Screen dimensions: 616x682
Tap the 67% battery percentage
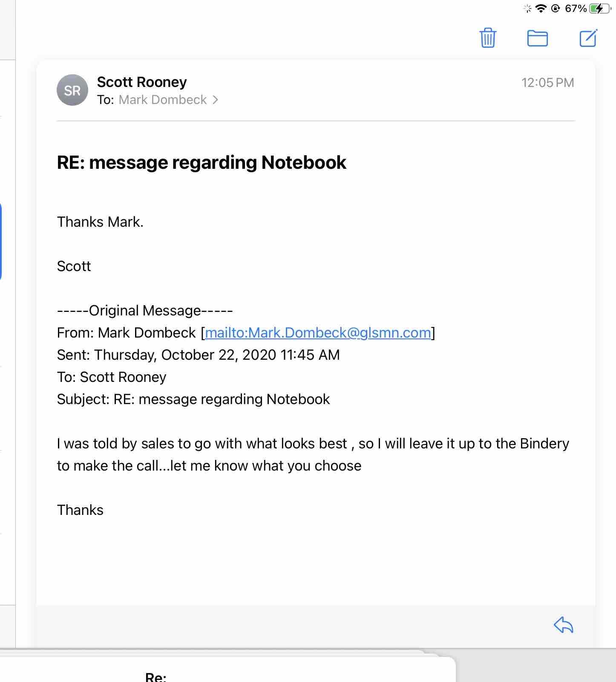pos(576,9)
